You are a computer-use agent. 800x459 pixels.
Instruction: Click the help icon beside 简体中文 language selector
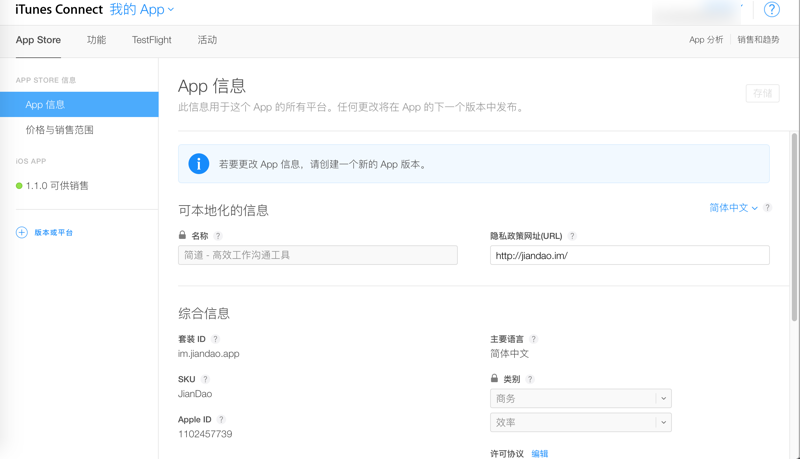pyautogui.click(x=767, y=208)
